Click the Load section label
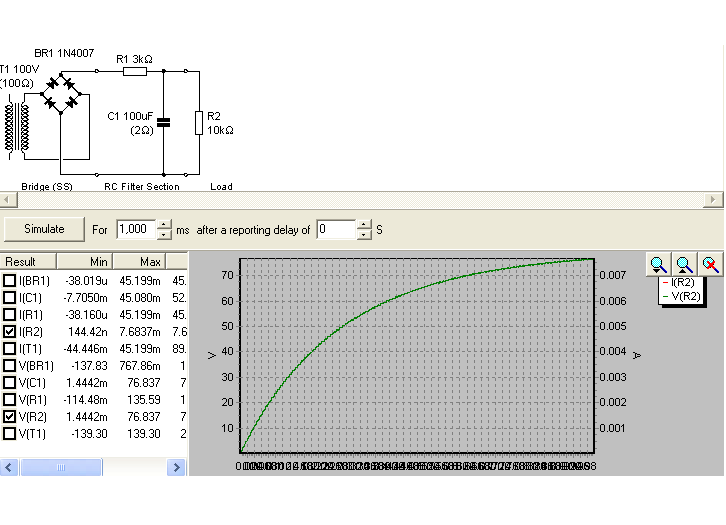 click(x=221, y=187)
